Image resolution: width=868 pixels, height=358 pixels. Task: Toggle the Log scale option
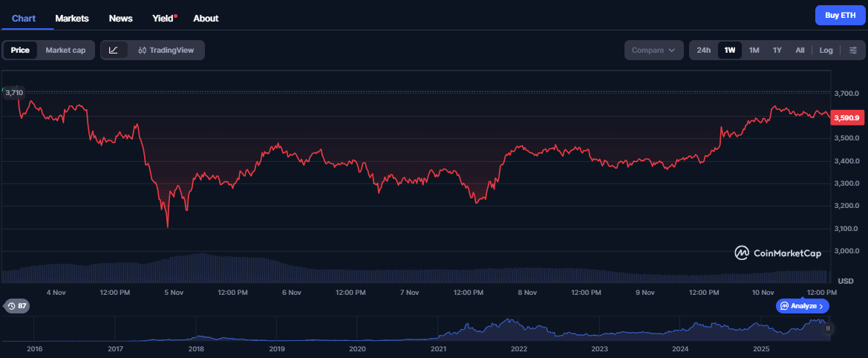[x=826, y=51]
